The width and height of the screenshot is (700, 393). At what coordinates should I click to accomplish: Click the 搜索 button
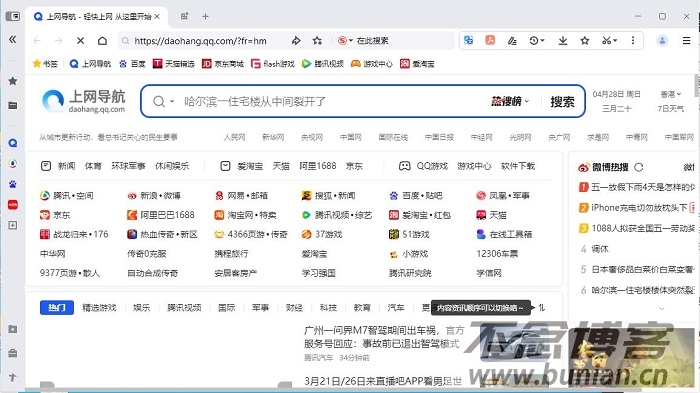(562, 101)
